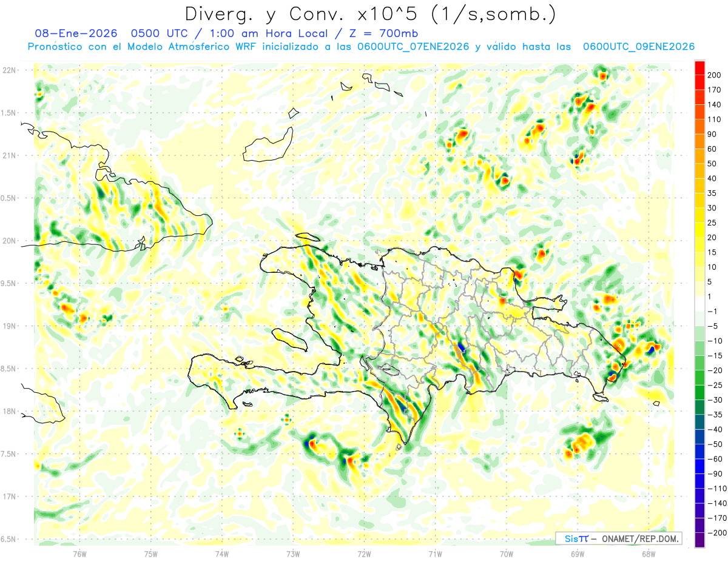
Task: Click the -5 colorbar label
Action: [712, 326]
